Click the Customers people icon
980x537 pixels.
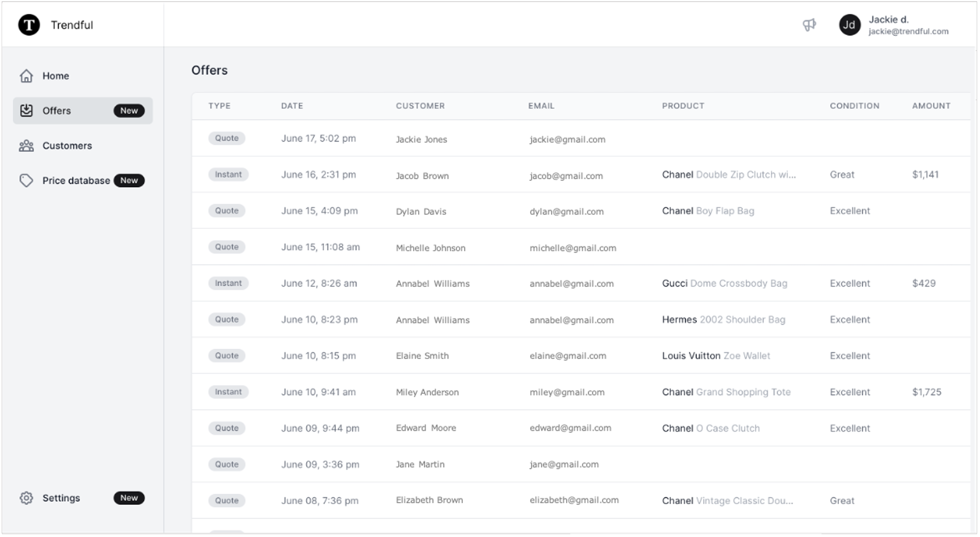coord(26,145)
